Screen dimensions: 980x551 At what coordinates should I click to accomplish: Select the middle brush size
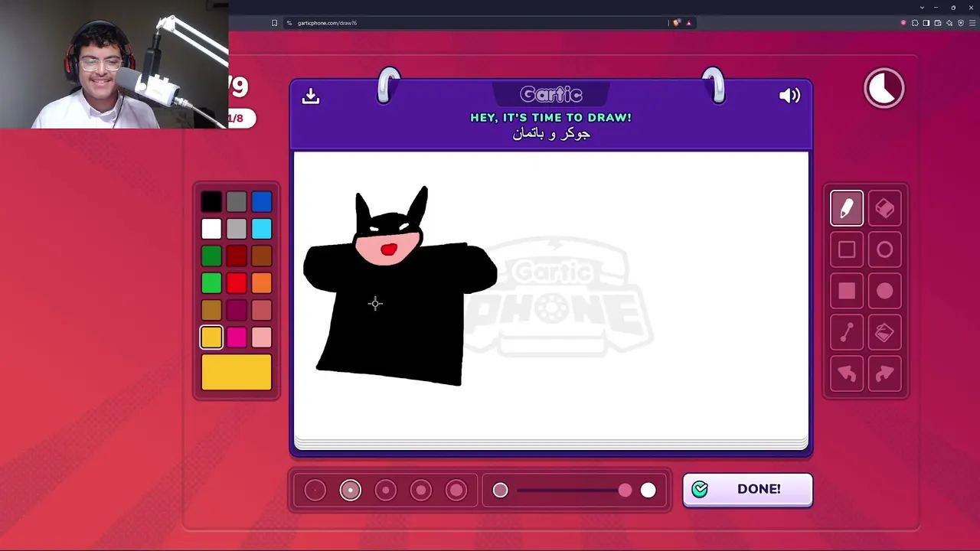coord(385,491)
